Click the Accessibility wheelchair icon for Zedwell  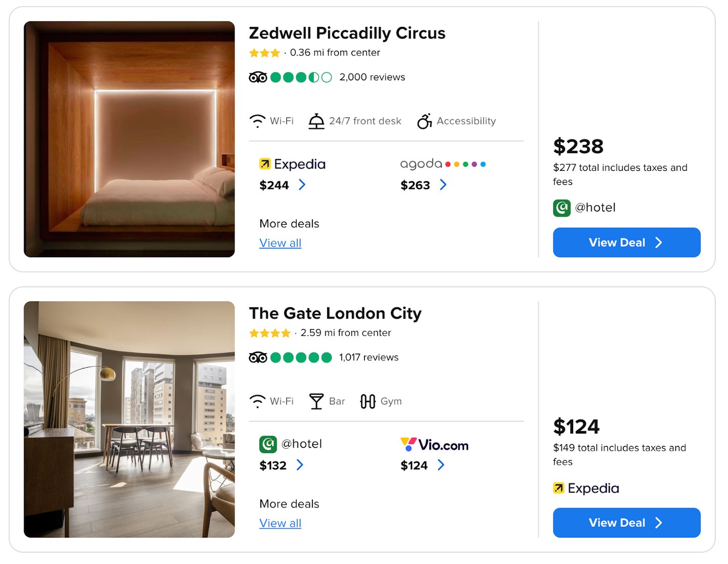424,121
